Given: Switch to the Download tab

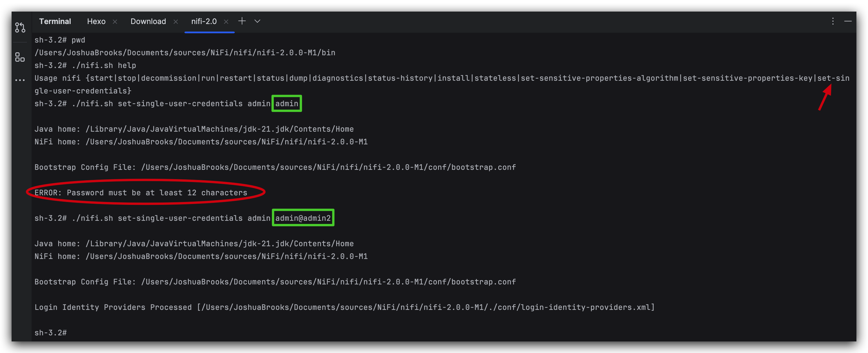Looking at the screenshot, I should [x=148, y=21].
